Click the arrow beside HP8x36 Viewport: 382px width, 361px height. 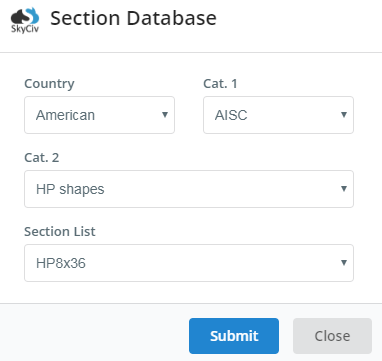point(344,263)
